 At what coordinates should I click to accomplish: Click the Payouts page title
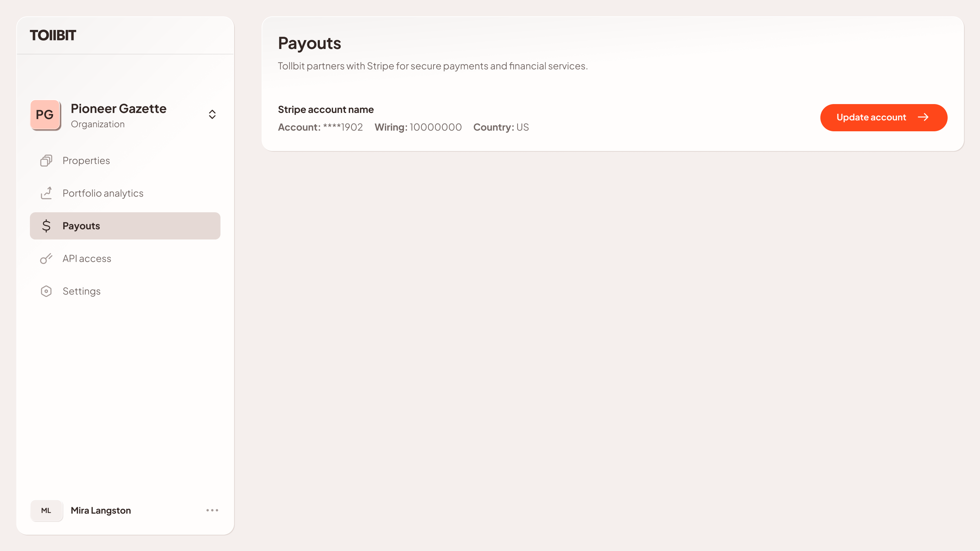point(309,43)
